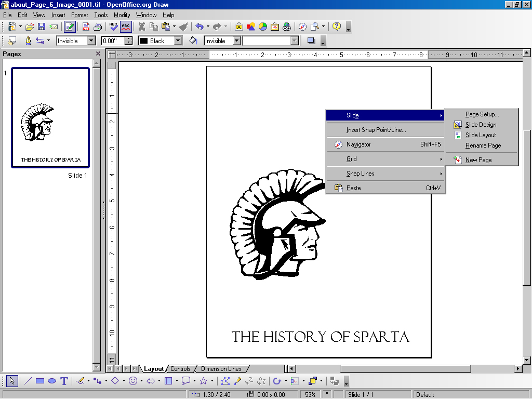Choose Page Setup from the Slide submenu
Screen dimensions: 532x399
tap(482, 114)
